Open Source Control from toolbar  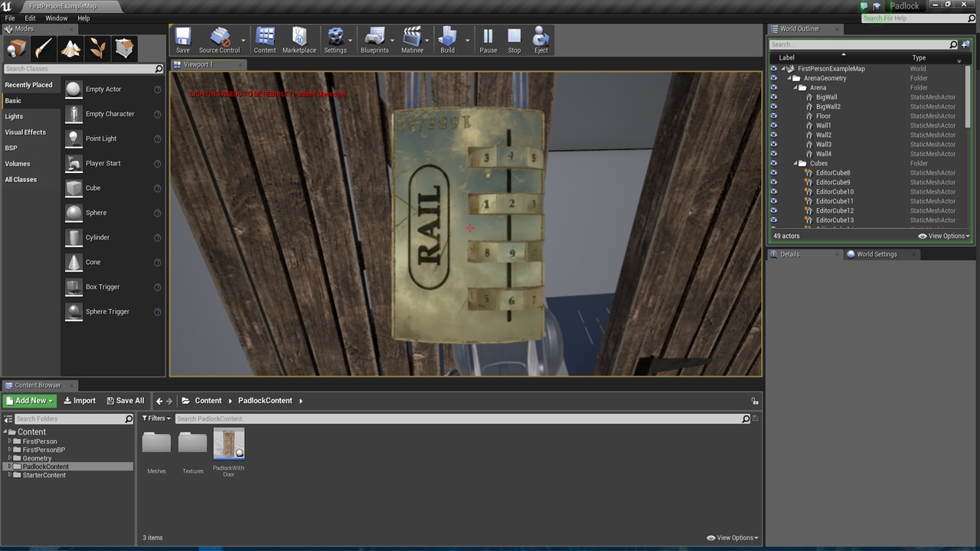[219, 41]
